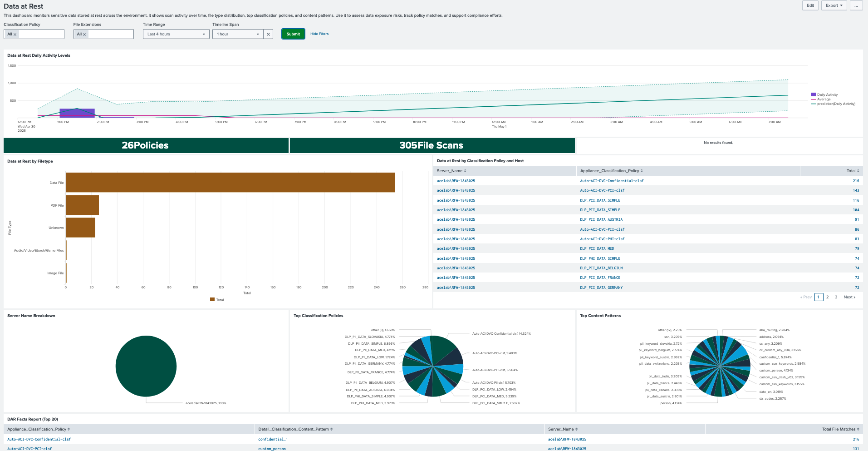868x451 pixels.
Task: Submit the filter selections
Action: click(x=293, y=34)
